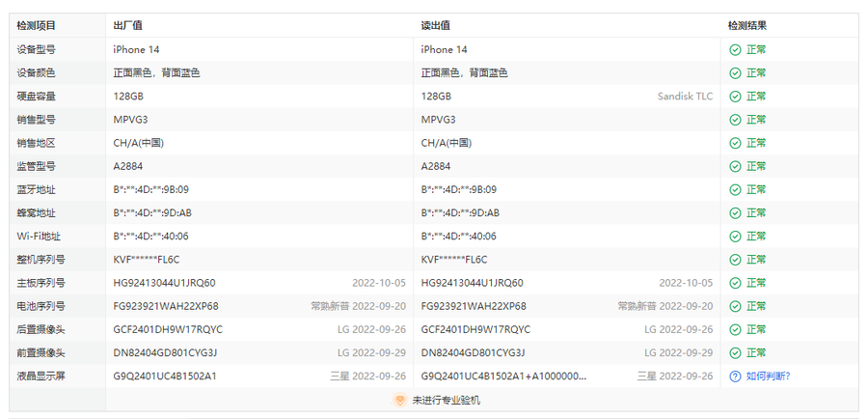Select the 销售地区 row label

click(36, 143)
